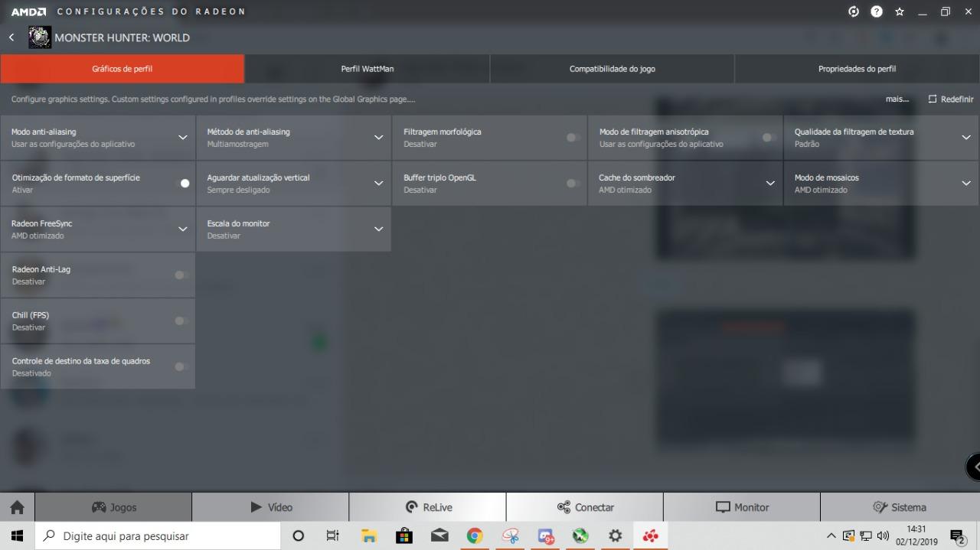Open File Explorer from the taskbar
The width and height of the screenshot is (980, 550).
369,536
